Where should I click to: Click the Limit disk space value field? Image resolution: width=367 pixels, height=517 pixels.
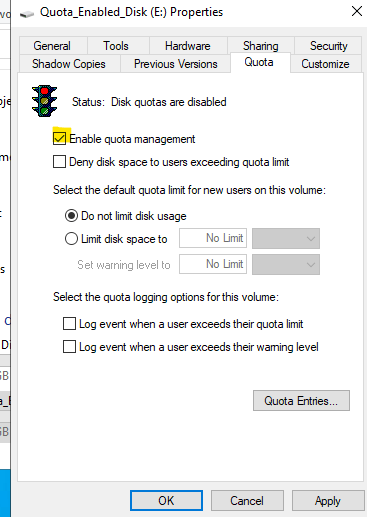(x=213, y=238)
